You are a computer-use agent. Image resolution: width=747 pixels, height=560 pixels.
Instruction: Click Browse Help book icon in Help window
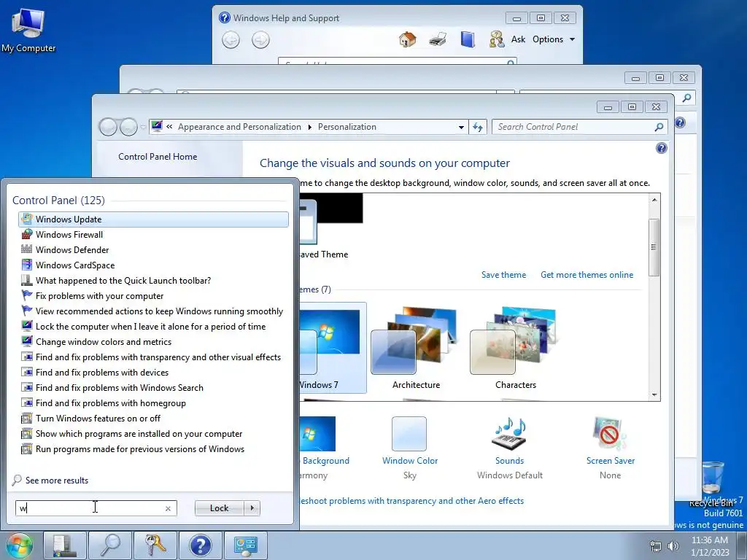(x=468, y=39)
